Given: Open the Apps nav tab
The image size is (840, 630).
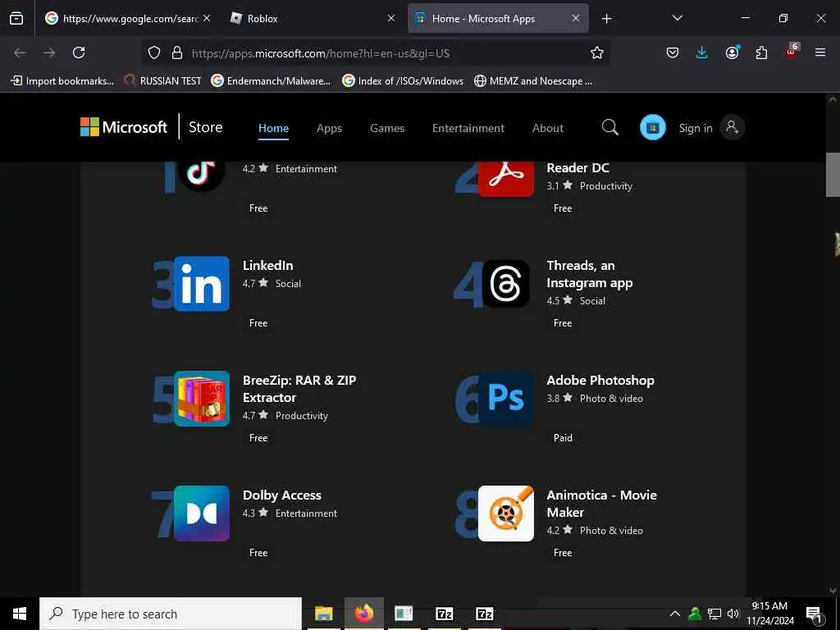Looking at the screenshot, I should tap(329, 128).
